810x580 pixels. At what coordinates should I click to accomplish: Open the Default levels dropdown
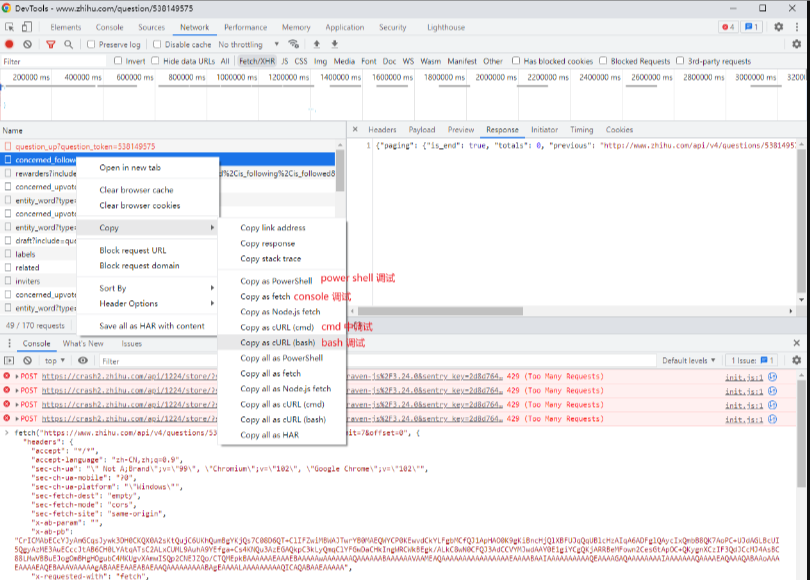coord(689,360)
